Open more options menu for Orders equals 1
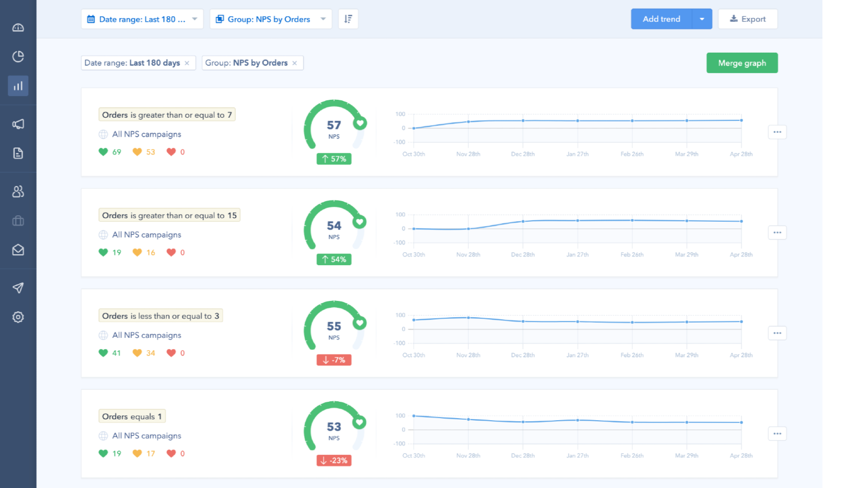This screenshot has width=868, height=488. click(x=777, y=434)
